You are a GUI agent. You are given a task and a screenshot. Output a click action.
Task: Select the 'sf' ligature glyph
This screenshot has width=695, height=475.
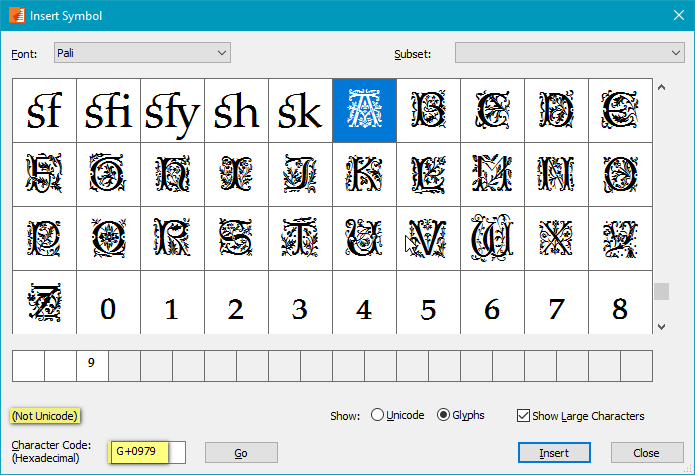coord(44,111)
